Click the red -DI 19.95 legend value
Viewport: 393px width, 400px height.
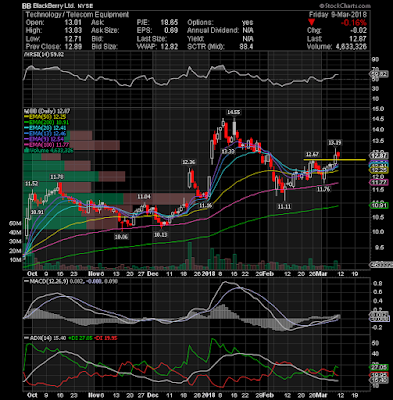point(106,338)
